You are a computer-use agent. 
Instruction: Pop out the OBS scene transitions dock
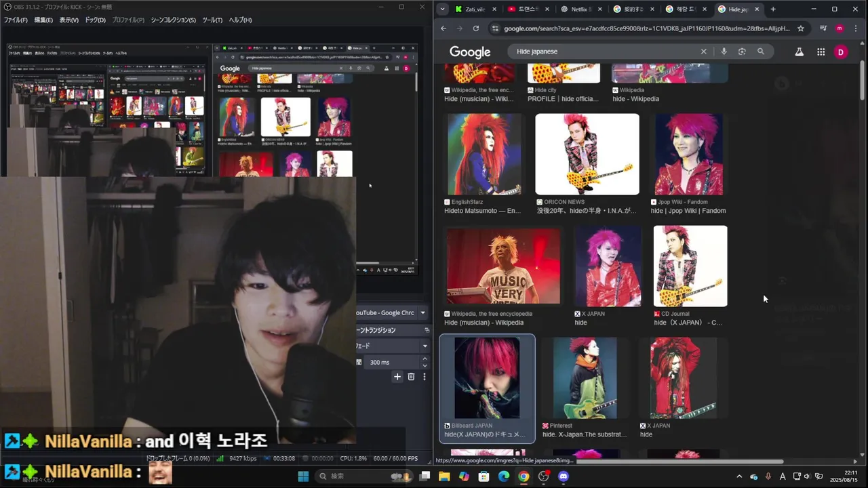pyautogui.click(x=427, y=330)
